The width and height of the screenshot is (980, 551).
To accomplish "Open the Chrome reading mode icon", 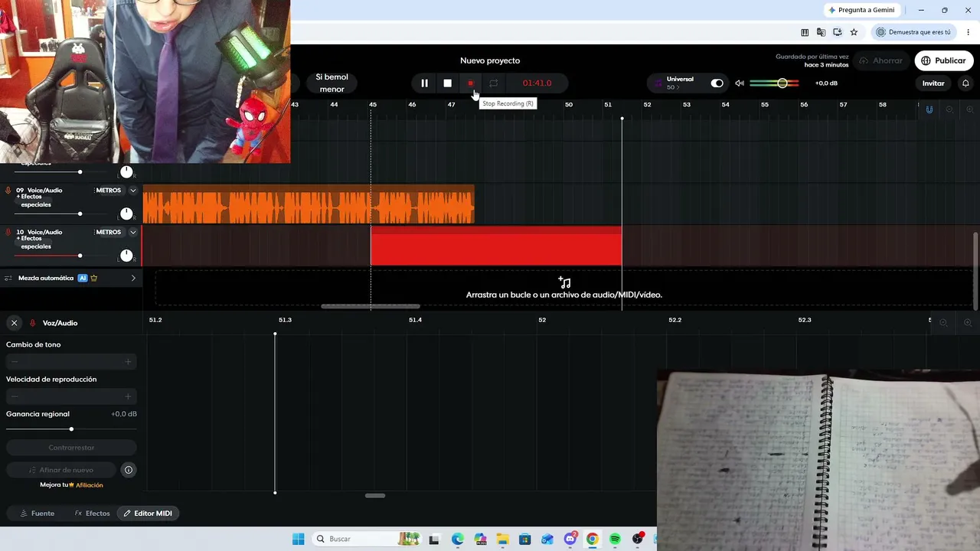I will click(x=805, y=32).
